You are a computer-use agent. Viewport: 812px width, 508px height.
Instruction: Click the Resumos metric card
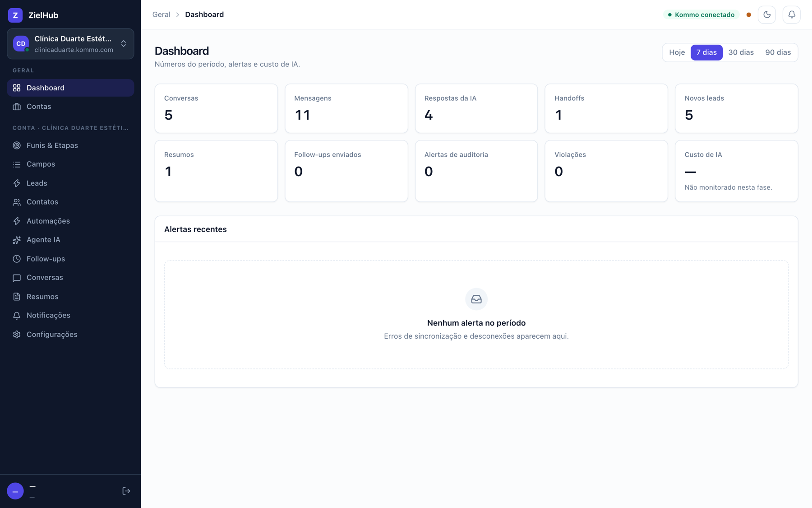click(x=216, y=171)
